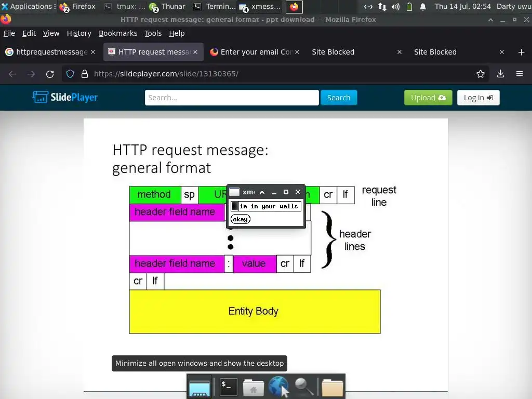Open the application finder magnifier dock icon
Viewport: 532px width, 399px height.
(303, 387)
